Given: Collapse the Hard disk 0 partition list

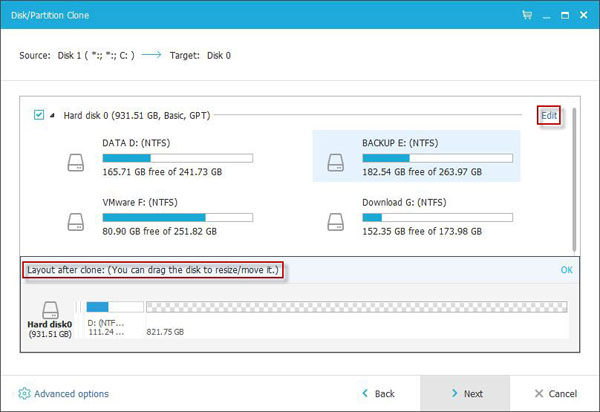Looking at the screenshot, I should (x=52, y=115).
